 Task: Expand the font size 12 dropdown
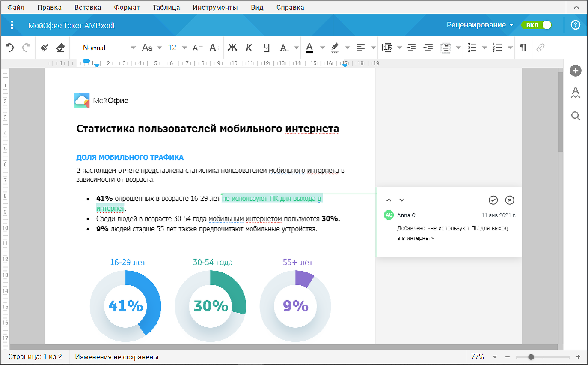tap(184, 48)
